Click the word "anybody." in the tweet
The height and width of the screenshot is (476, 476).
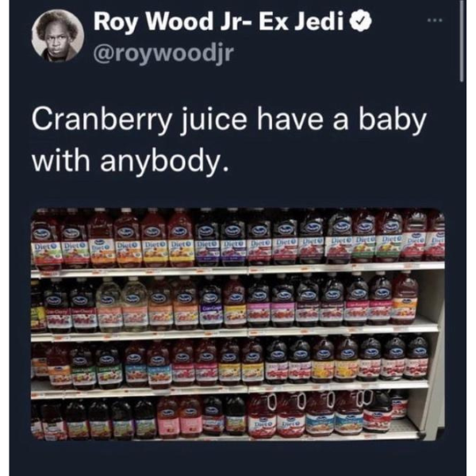point(164,160)
